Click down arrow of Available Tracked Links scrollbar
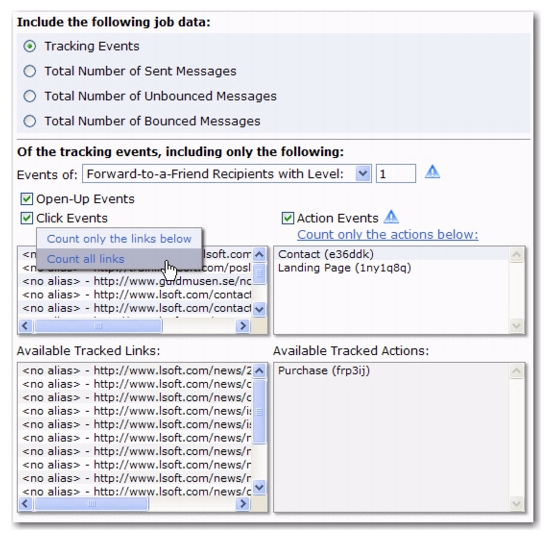Viewport: 556px width, 538px height. pos(259,487)
